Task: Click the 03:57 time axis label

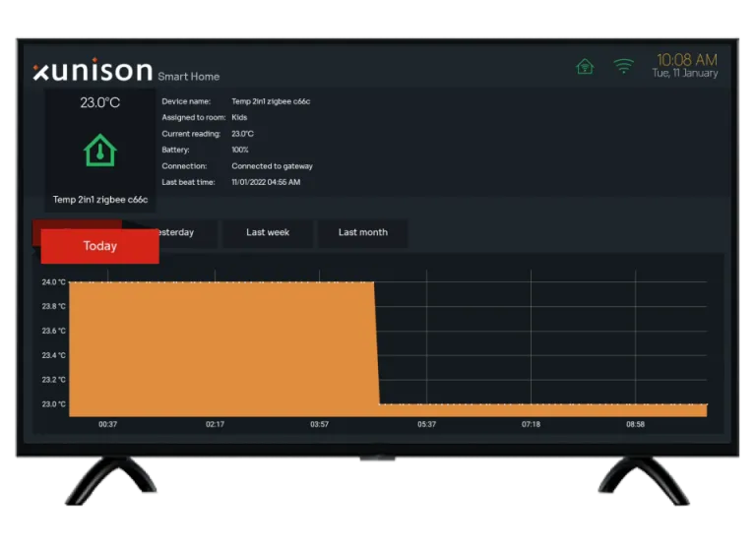Action: [319, 424]
